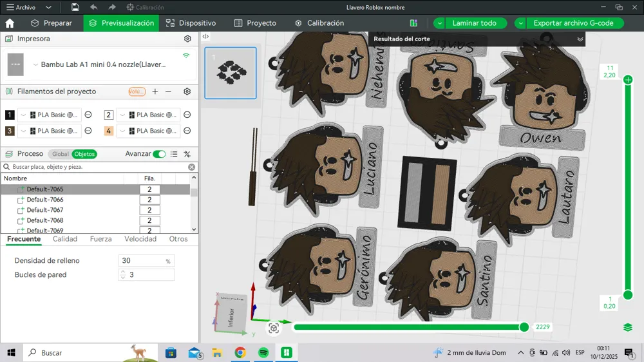Clear the object search field
Screen dimensions: 644x362
(192, 167)
